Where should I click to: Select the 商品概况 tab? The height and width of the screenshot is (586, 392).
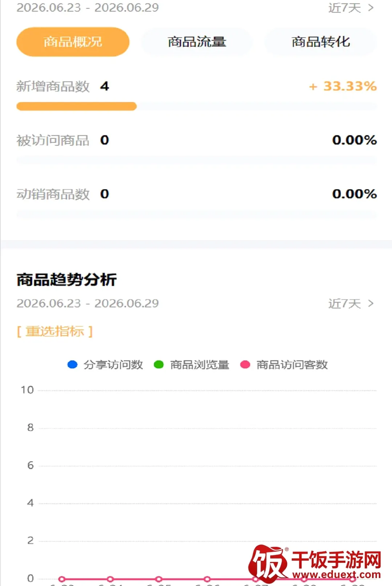click(73, 42)
